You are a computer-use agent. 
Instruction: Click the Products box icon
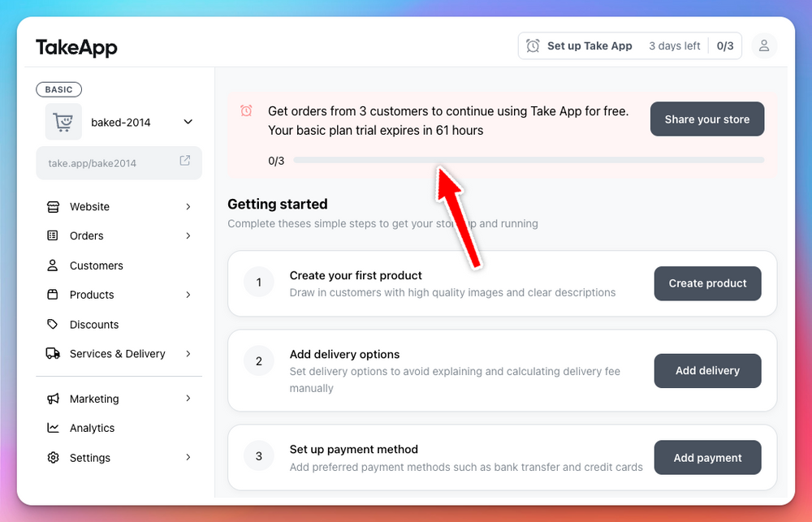click(x=53, y=295)
